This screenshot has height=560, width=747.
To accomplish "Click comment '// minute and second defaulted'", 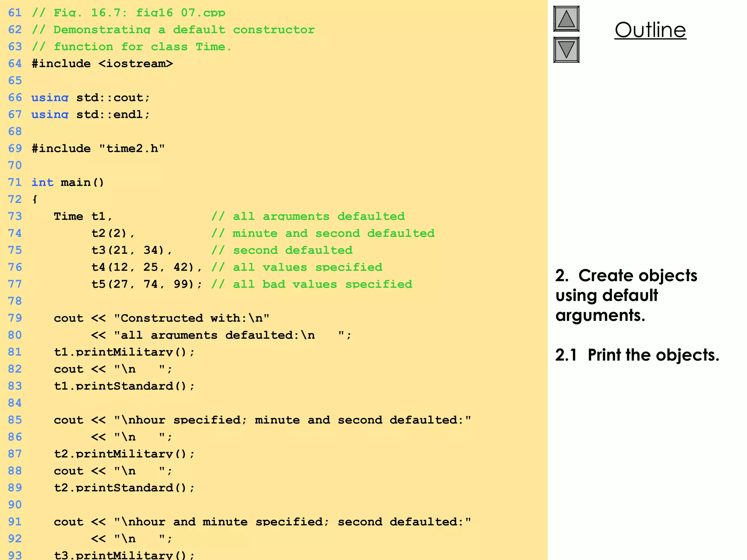I will click(x=323, y=233).
